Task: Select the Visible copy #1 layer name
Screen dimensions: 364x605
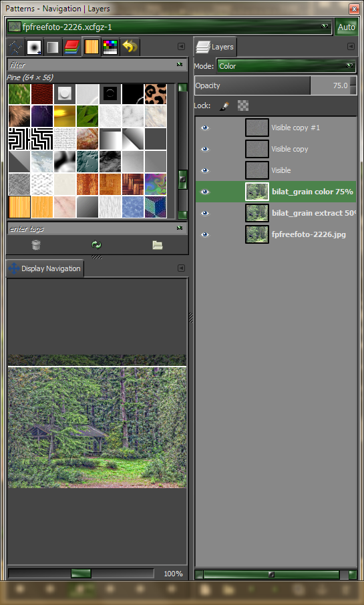Action: tap(295, 128)
